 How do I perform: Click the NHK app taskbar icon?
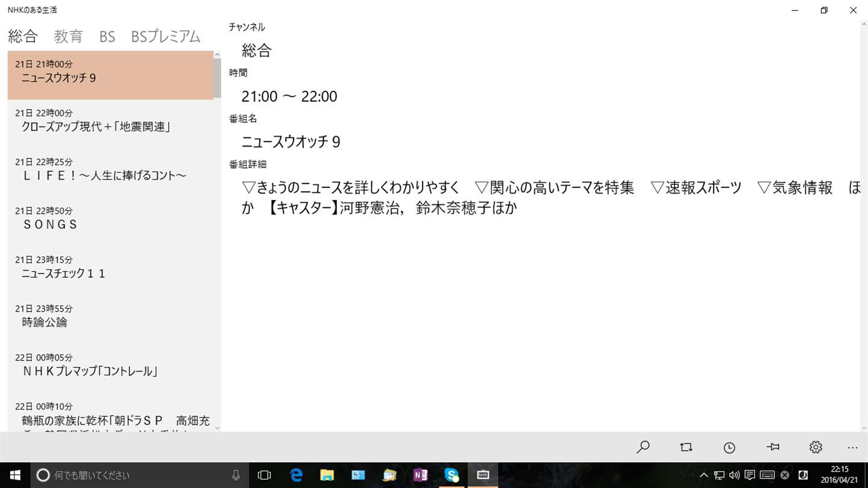(483, 475)
